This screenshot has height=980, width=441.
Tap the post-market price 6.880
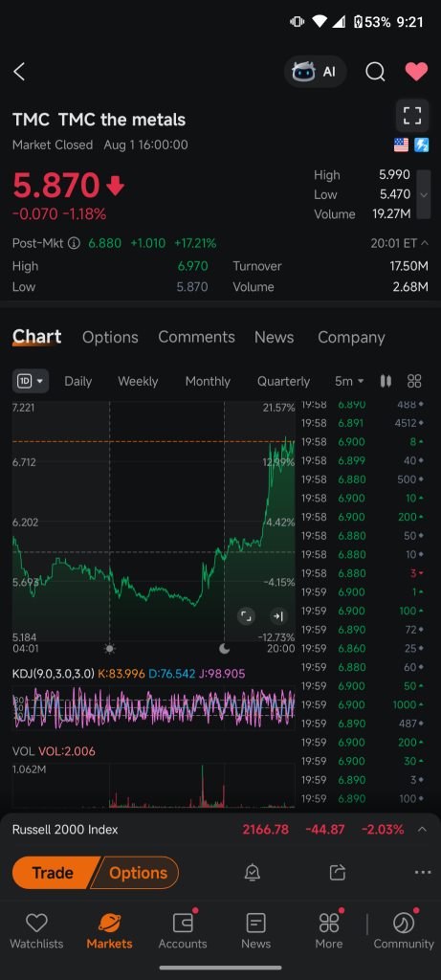pos(105,243)
